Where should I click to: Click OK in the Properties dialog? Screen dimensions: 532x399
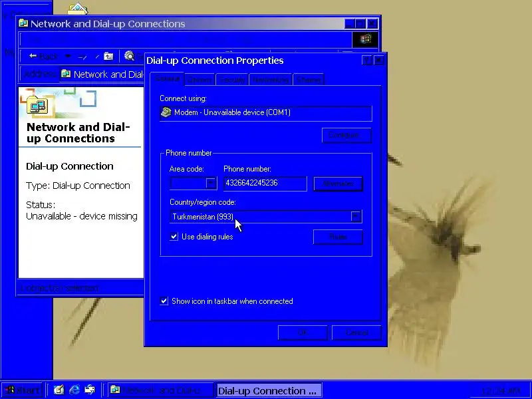[x=303, y=332]
